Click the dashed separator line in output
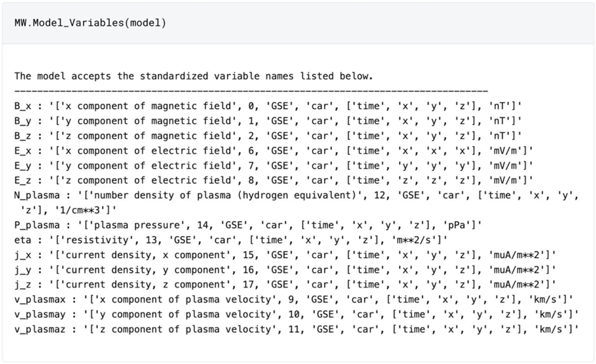This screenshot has height=364, width=596. (x=251, y=91)
